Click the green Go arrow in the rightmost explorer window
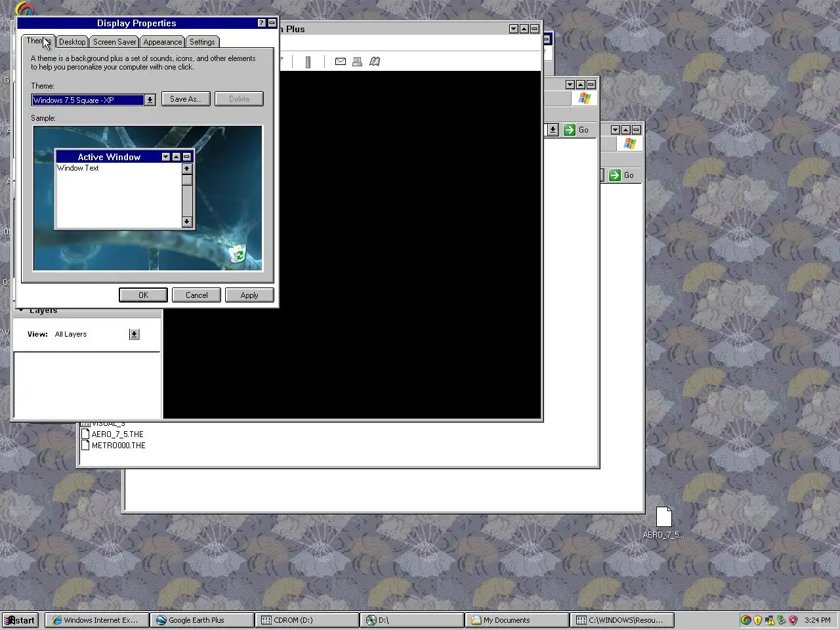 click(x=614, y=175)
